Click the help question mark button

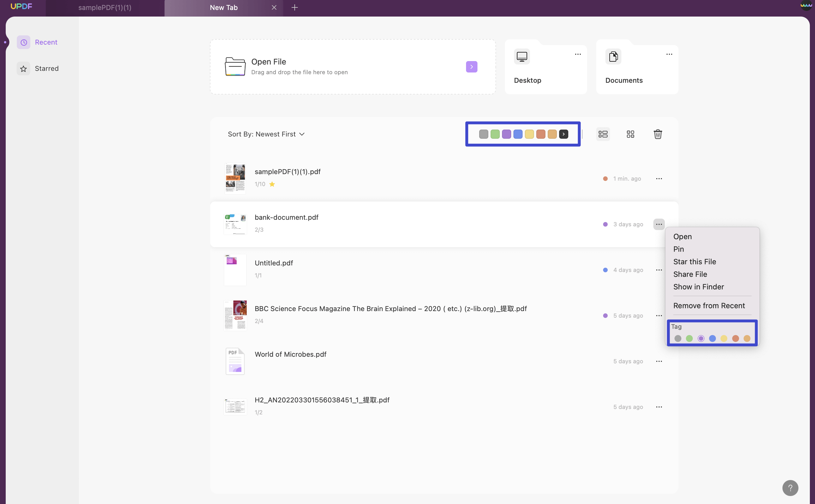point(790,488)
